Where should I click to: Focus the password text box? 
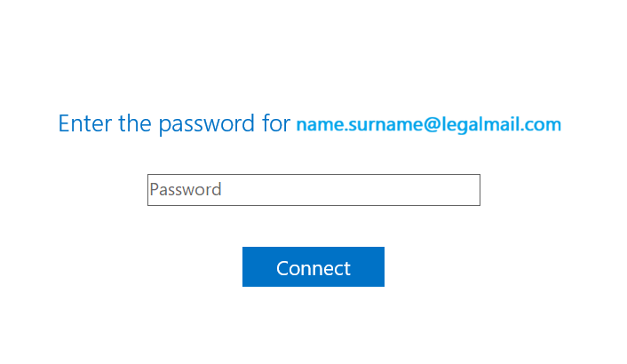313,190
